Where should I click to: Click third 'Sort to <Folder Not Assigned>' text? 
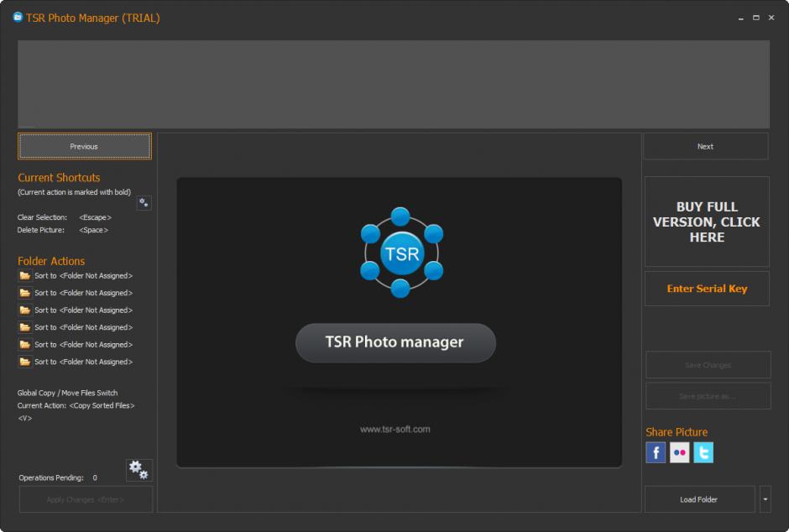coord(84,310)
